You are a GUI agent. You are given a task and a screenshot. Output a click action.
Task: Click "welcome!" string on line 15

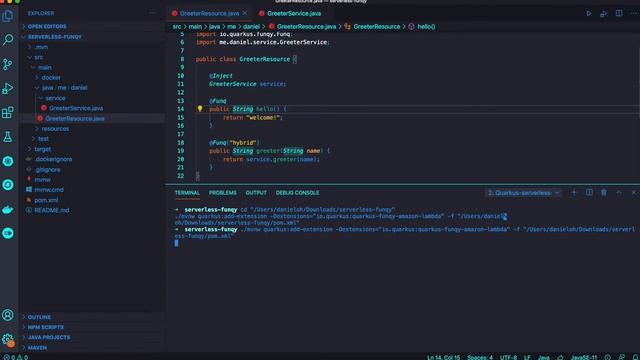pyautogui.click(x=263, y=118)
